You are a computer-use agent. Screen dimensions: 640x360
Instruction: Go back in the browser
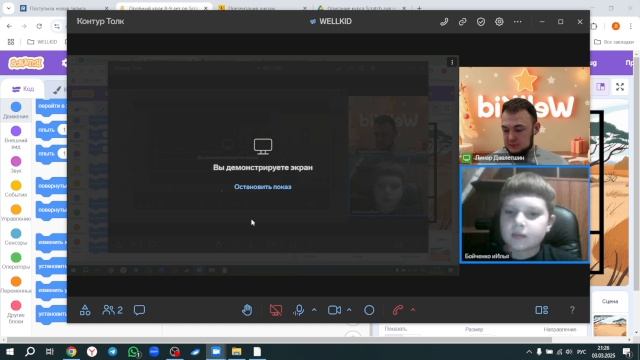9,26
